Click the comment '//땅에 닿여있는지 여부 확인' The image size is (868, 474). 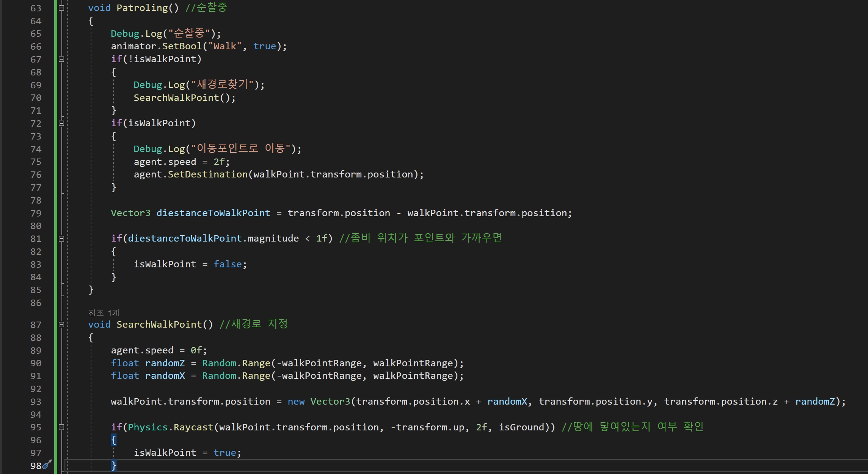click(x=633, y=427)
